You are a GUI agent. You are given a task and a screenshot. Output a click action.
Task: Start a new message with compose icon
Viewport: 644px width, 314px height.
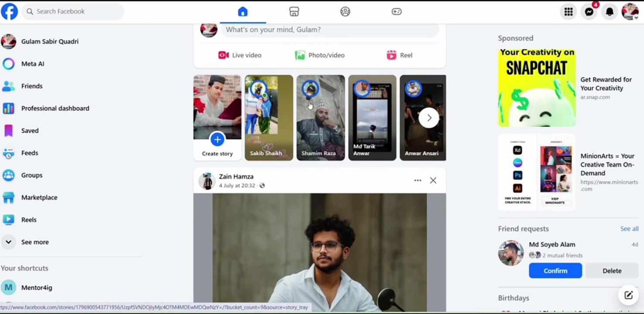tap(628, 295)
